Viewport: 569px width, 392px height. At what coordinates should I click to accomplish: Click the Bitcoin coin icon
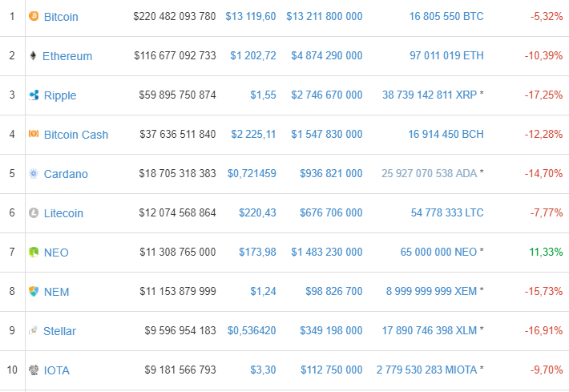click(x=33, y=16)
